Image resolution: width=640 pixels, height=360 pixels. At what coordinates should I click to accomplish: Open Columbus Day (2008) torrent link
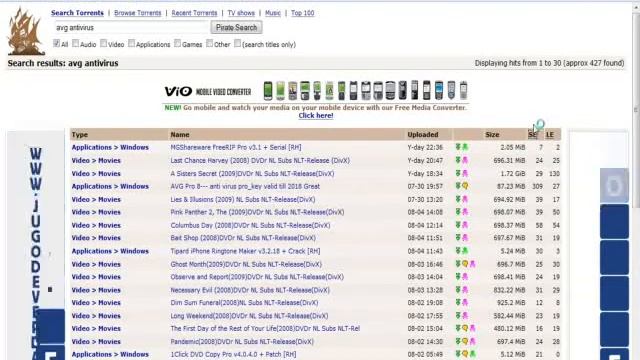(250, 225)
